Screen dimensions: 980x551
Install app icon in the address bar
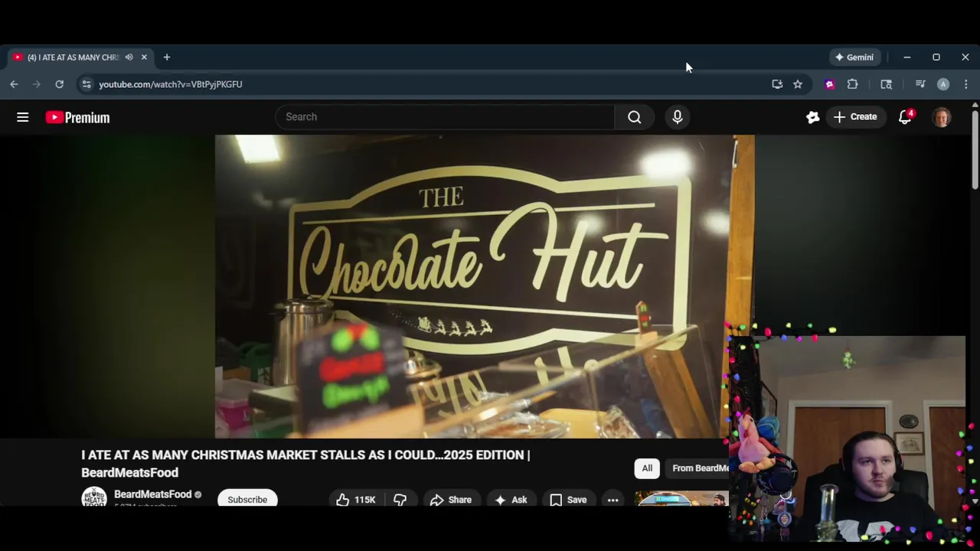(x=777, y=84)
